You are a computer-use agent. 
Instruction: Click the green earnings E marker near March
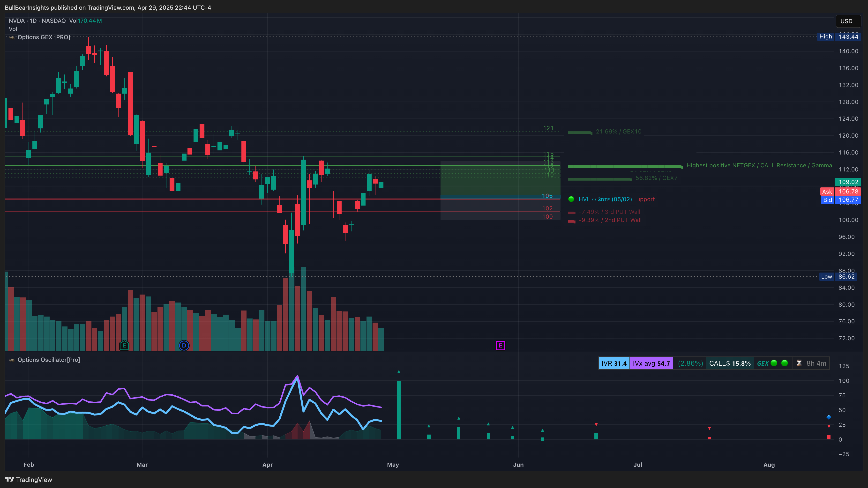pos(124,345)
